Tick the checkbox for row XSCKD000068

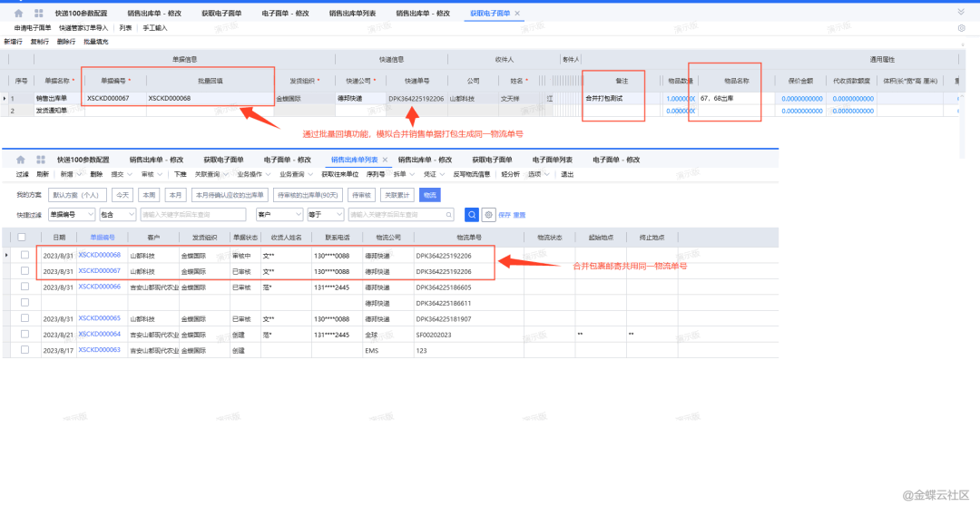[x=25, y=256]
